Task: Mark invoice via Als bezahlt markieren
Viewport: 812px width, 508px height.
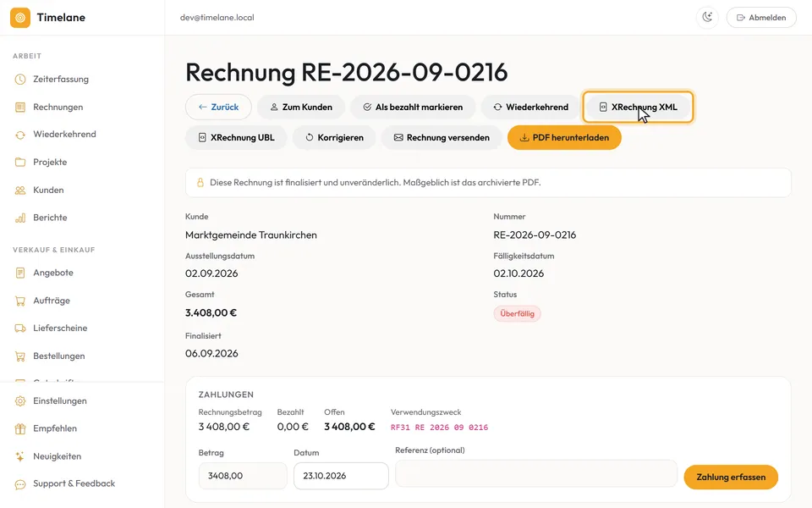Action: coord(413,108)
